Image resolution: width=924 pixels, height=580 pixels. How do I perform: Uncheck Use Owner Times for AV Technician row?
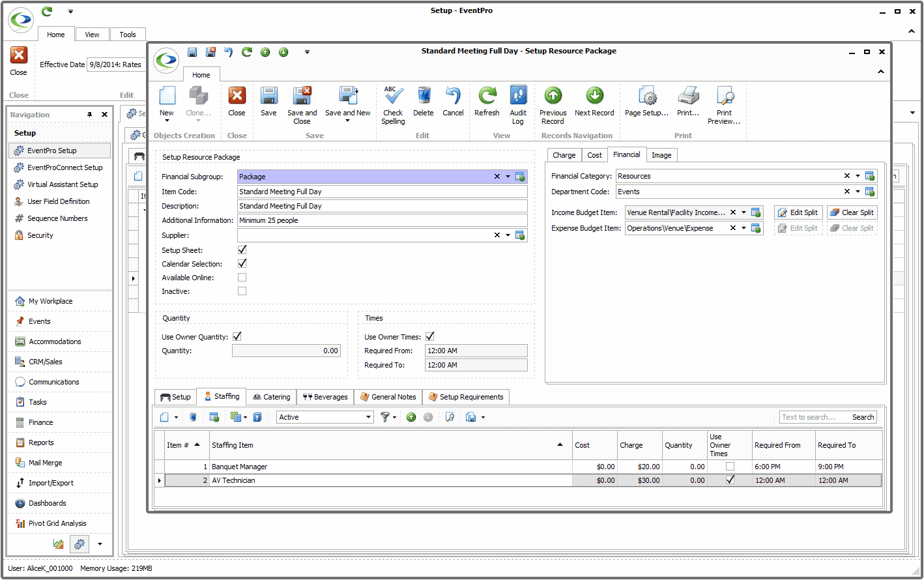[730, 480]
